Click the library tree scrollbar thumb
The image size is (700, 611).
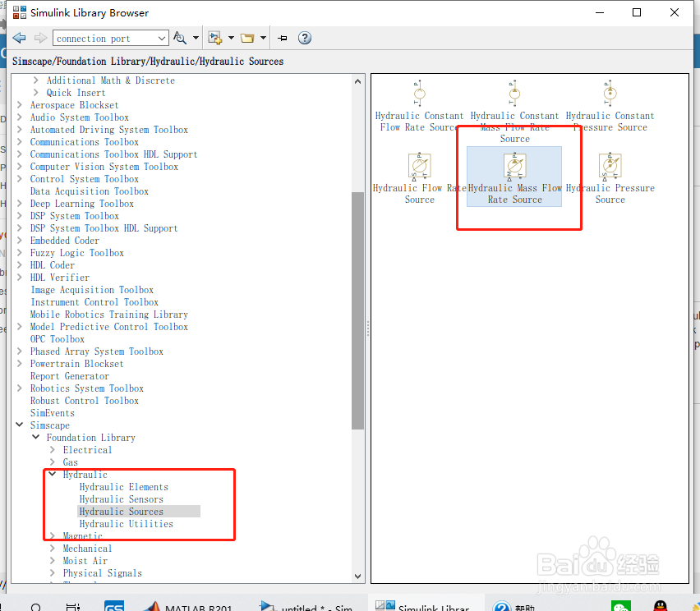357,310
